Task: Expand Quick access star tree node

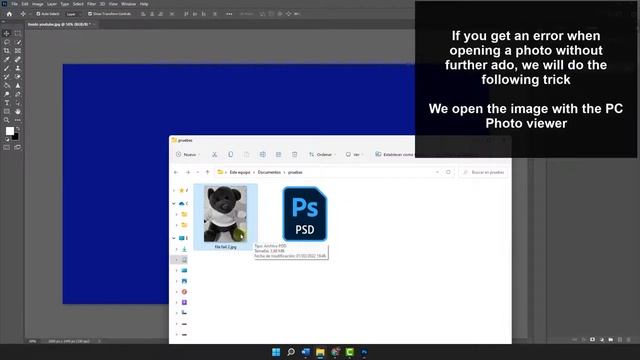Action: pyautogui.click(x=174, y=191)
